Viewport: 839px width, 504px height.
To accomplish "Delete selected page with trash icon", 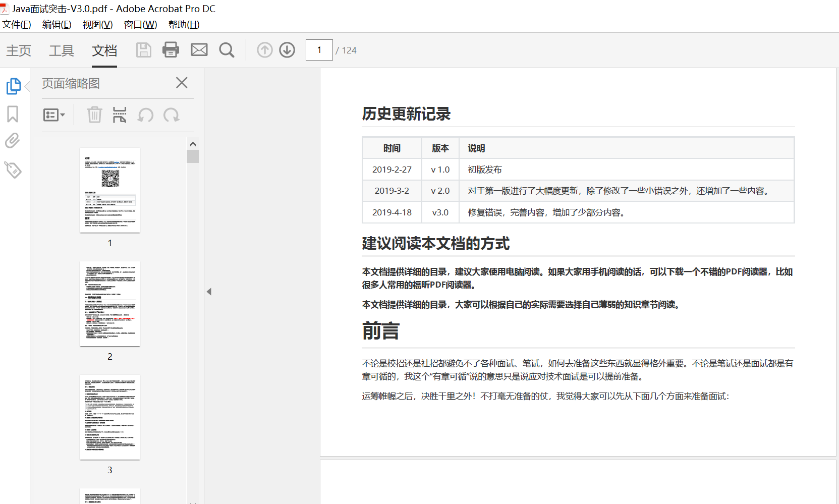I will (94, 115).
